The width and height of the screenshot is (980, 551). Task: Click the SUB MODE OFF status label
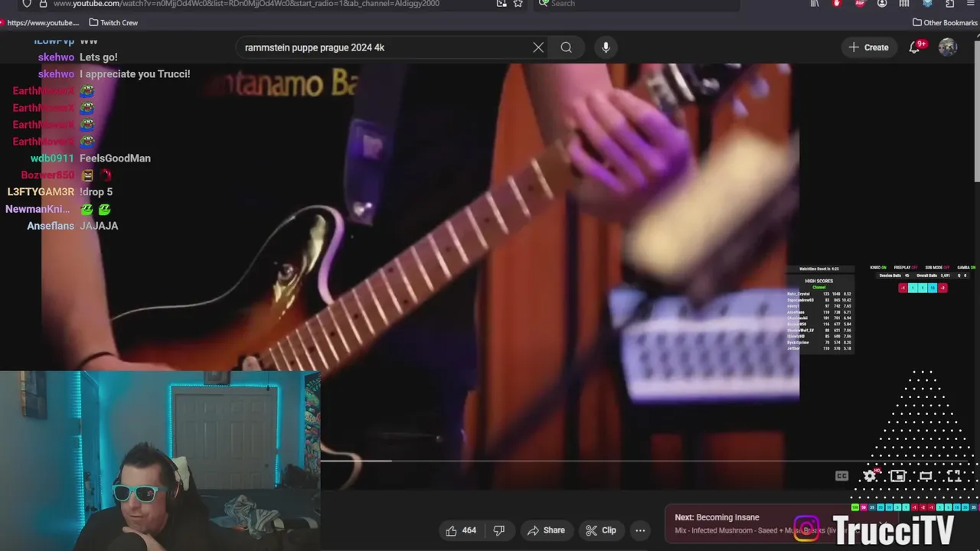click(x=937, y=268)
